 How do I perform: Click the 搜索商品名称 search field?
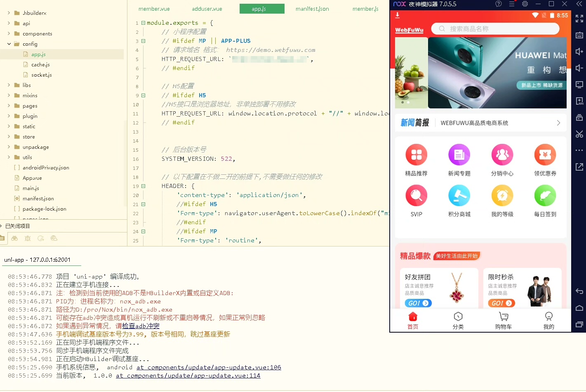click(x=495, y=29)
